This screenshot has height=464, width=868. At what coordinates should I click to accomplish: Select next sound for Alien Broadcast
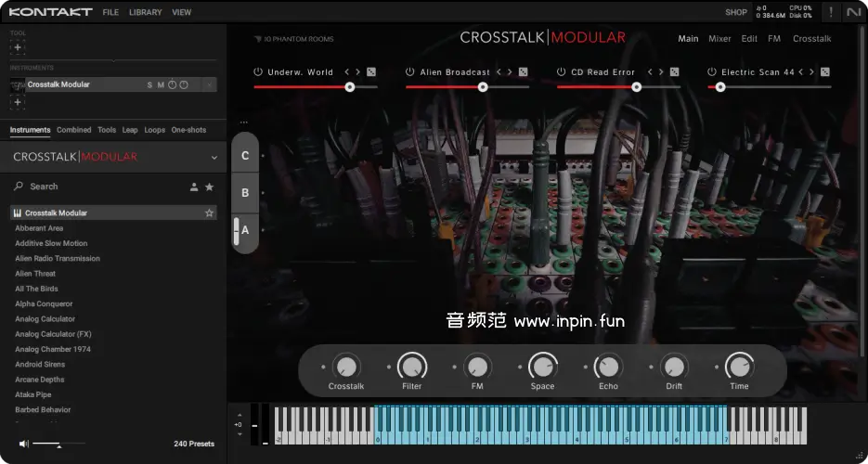(510, 71)
